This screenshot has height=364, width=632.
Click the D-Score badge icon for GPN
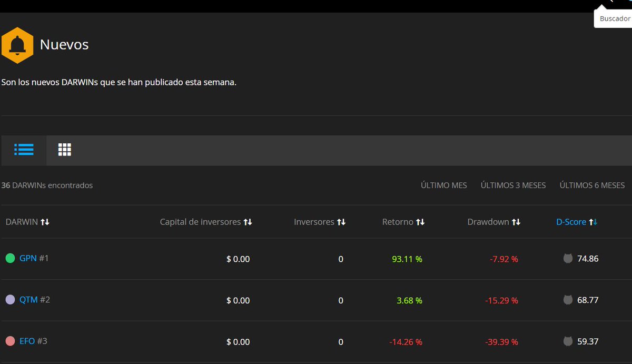click(568, 259)
